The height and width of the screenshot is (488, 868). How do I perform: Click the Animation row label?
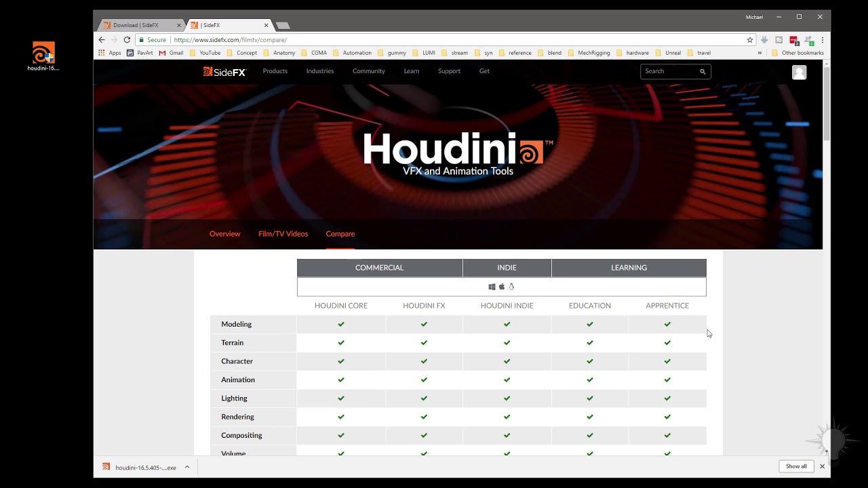click(x=238, y=380)
